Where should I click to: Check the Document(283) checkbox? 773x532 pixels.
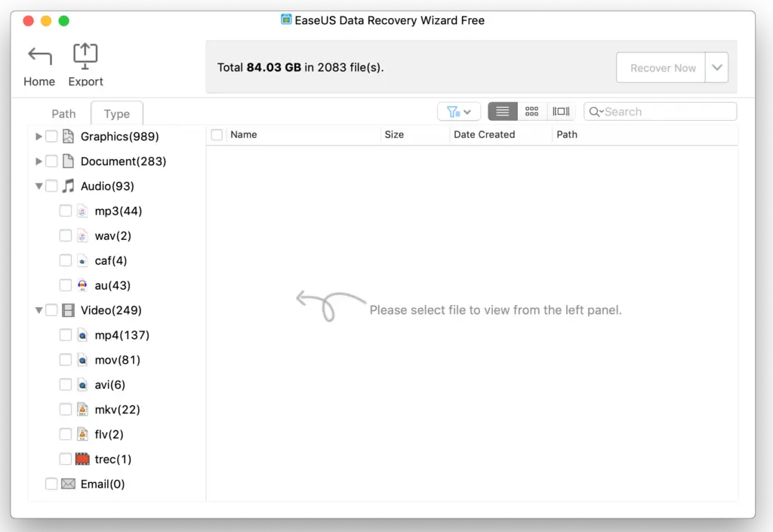[x=51, y=161]
